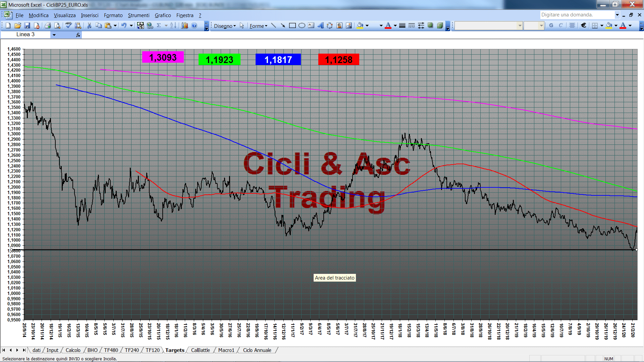Click the Paste clipboard icon
The image size is (644, 362).
(108, 26)
